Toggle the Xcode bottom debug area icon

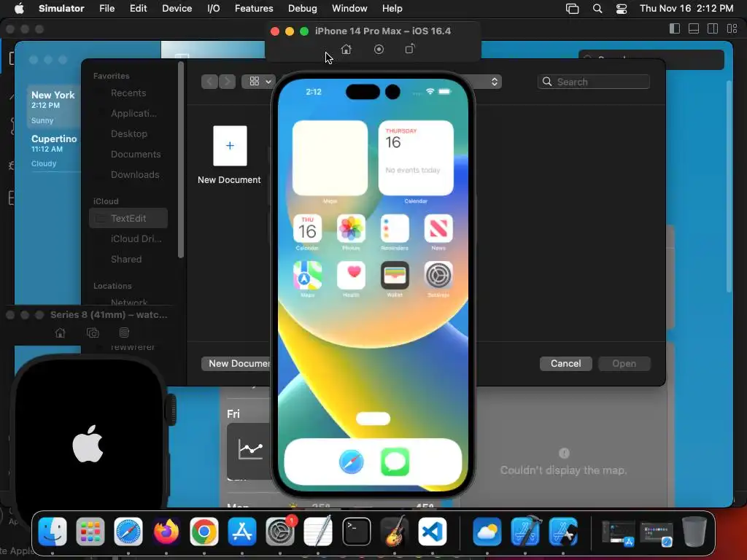click(x=694, y=28)
